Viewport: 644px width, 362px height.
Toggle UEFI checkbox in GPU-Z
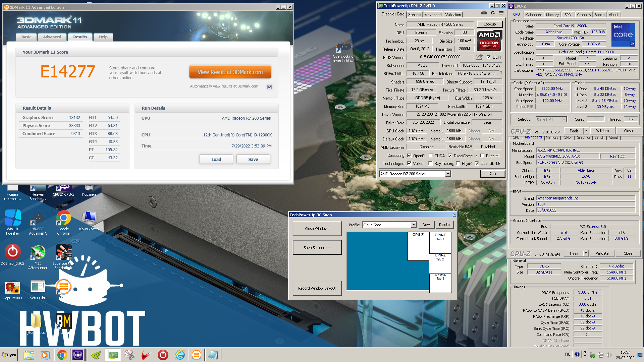pyautogui.click(x=489, y=57)
